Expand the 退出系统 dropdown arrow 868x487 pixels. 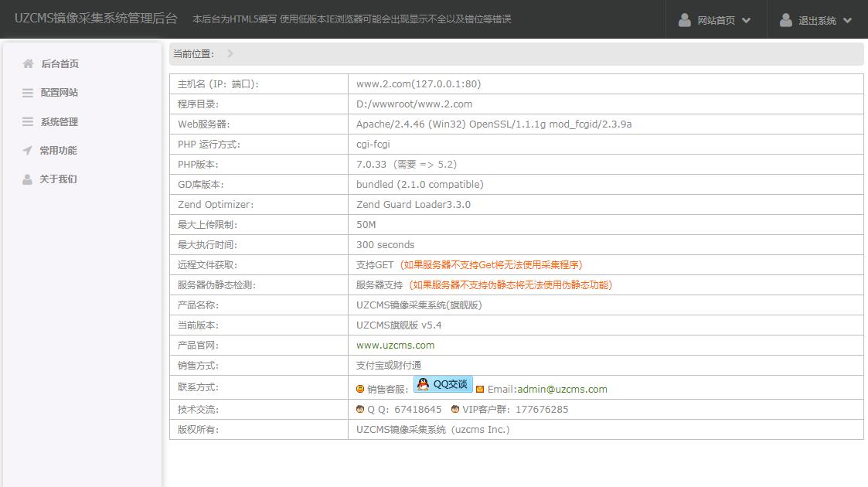click(x=848, y=20)
